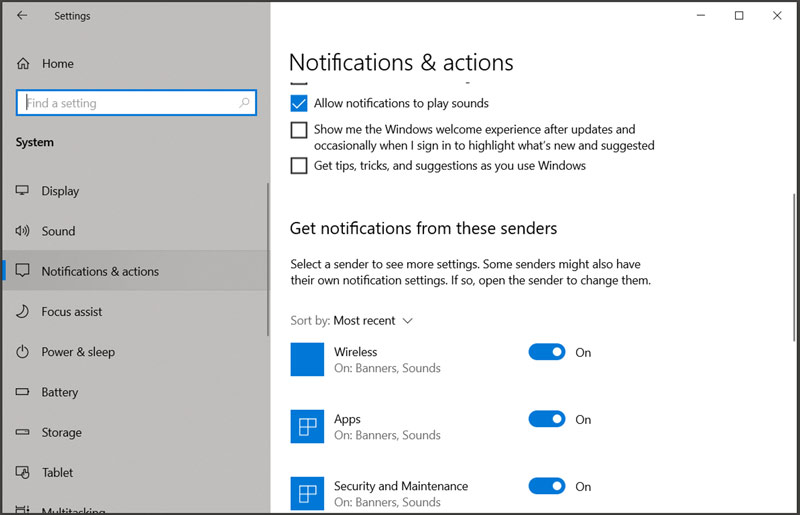Click the Storage drive icon

[22, 432]
